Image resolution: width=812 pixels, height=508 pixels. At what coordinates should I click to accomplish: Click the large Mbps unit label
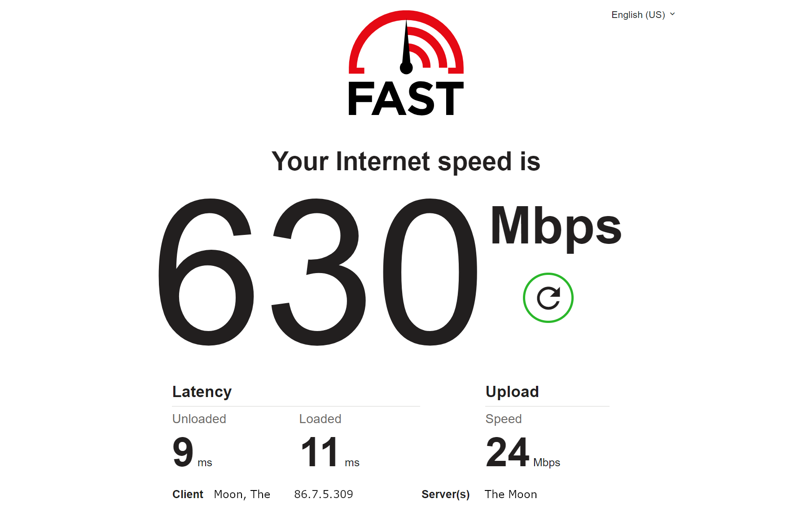556,227
